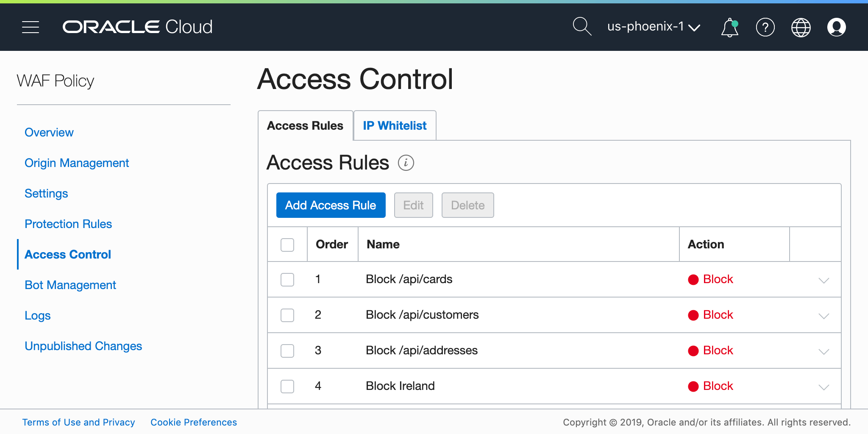Expand the Block /api/customers row chevron
The width and height of the screenshot is (868, 434).
click(x=823, y=316)
